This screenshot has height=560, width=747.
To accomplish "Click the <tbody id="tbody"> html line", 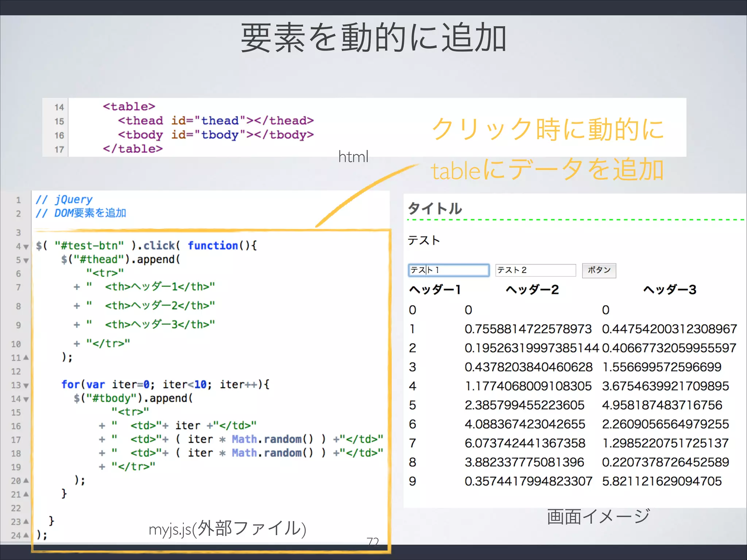I will (x=216, y=135).
